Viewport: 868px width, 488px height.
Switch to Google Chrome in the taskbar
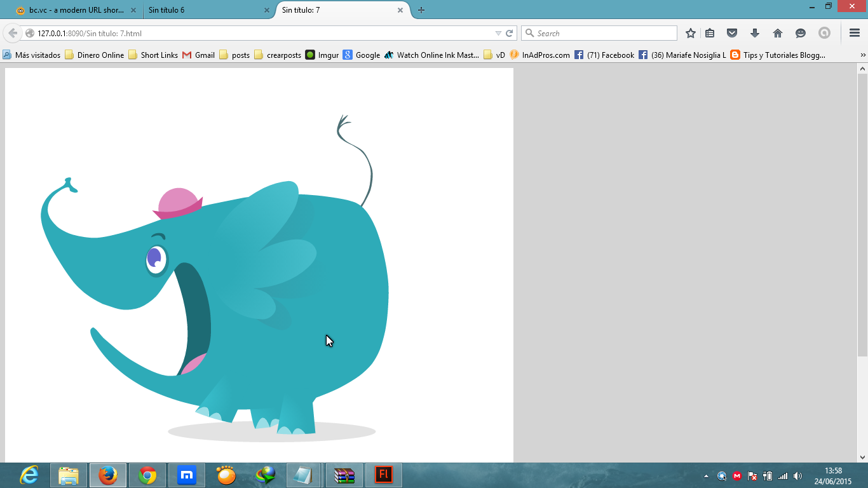point(147,475)
